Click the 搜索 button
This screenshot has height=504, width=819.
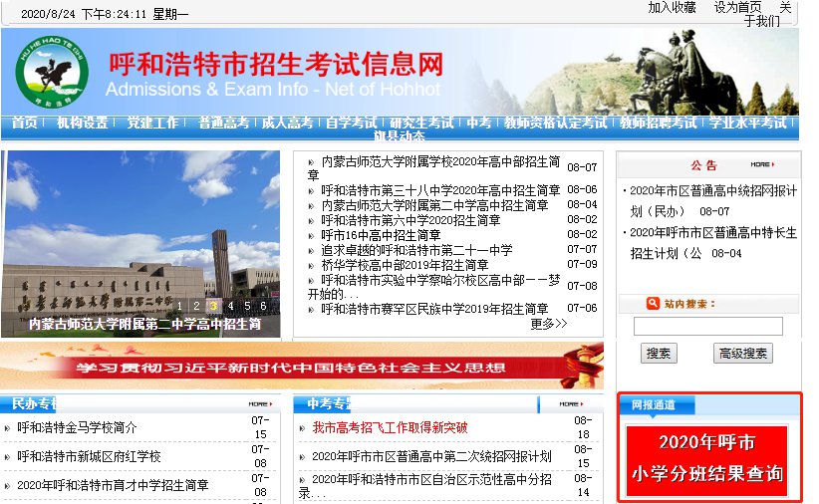click(x=659, y=354)
